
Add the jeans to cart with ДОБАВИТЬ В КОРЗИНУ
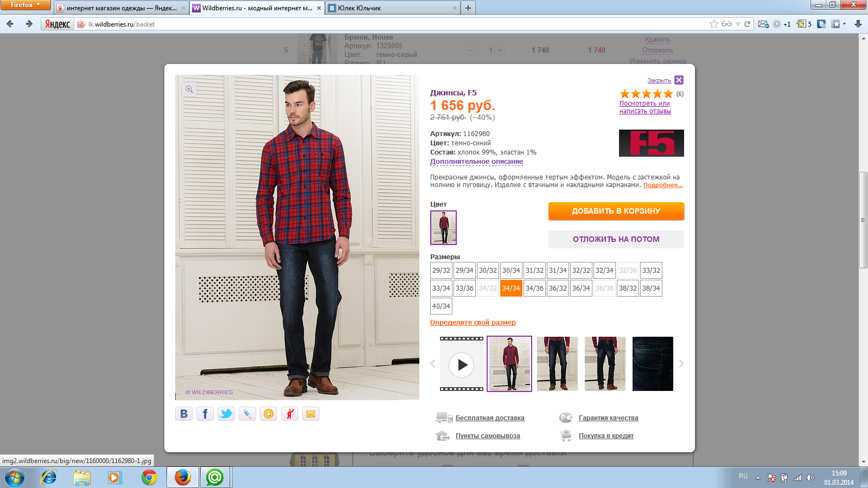(616, 211)
